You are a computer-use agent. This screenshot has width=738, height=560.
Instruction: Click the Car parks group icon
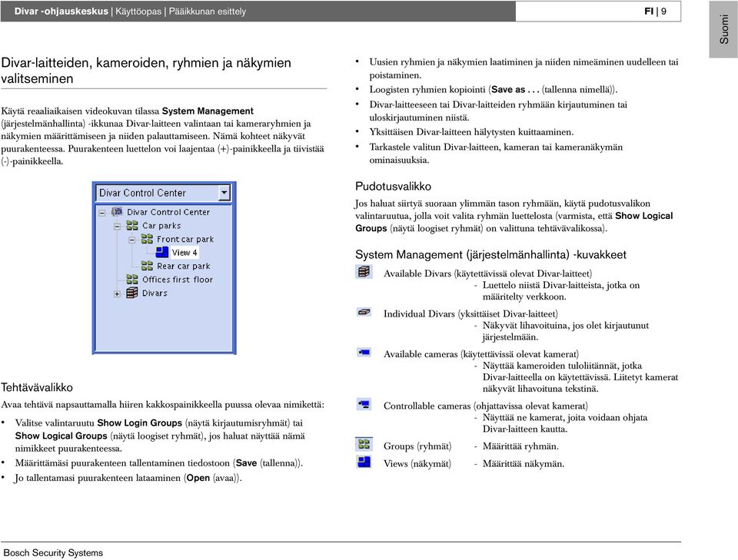(x=132, y=226)
